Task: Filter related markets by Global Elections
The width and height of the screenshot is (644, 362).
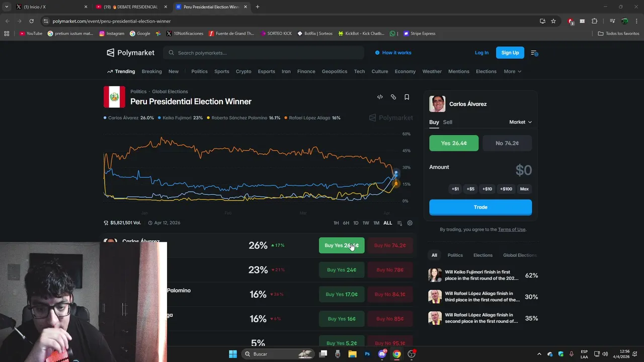Action: pyautogui.click(x=520, y=255)
